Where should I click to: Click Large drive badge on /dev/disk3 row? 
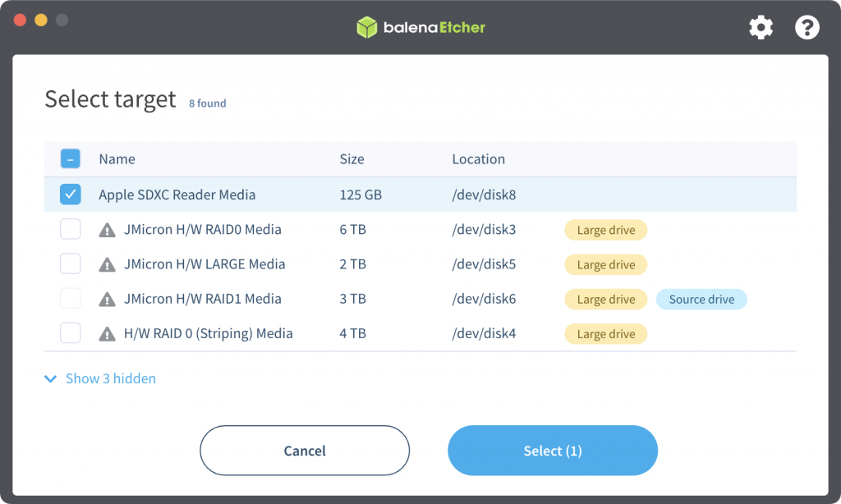pyautogui.click(x=606, y=230)
